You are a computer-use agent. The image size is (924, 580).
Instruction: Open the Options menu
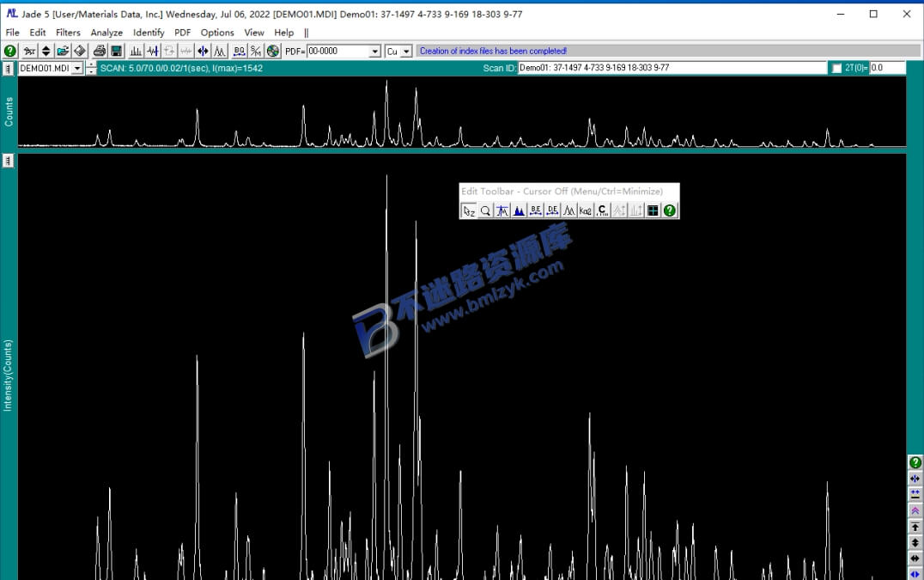tap(217, 33)
